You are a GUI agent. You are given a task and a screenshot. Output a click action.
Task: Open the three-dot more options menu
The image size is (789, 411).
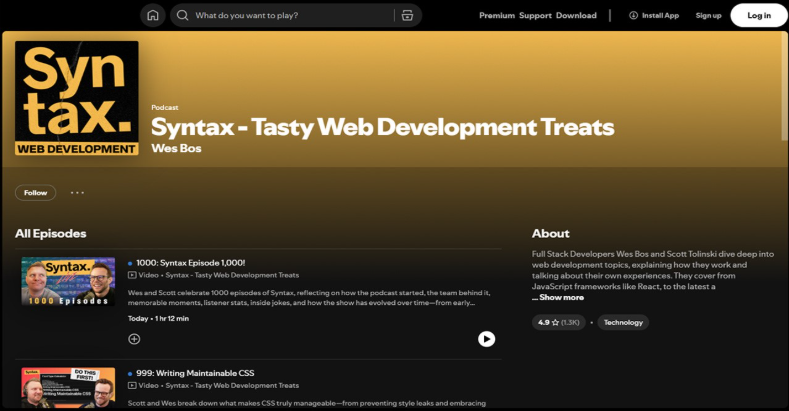[77, 193]
